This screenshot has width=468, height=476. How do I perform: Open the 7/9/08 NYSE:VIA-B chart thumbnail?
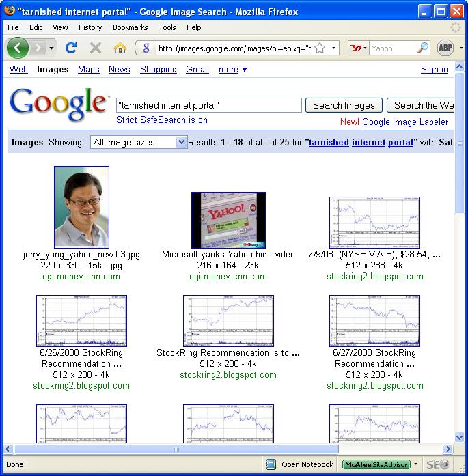point(375,223)
